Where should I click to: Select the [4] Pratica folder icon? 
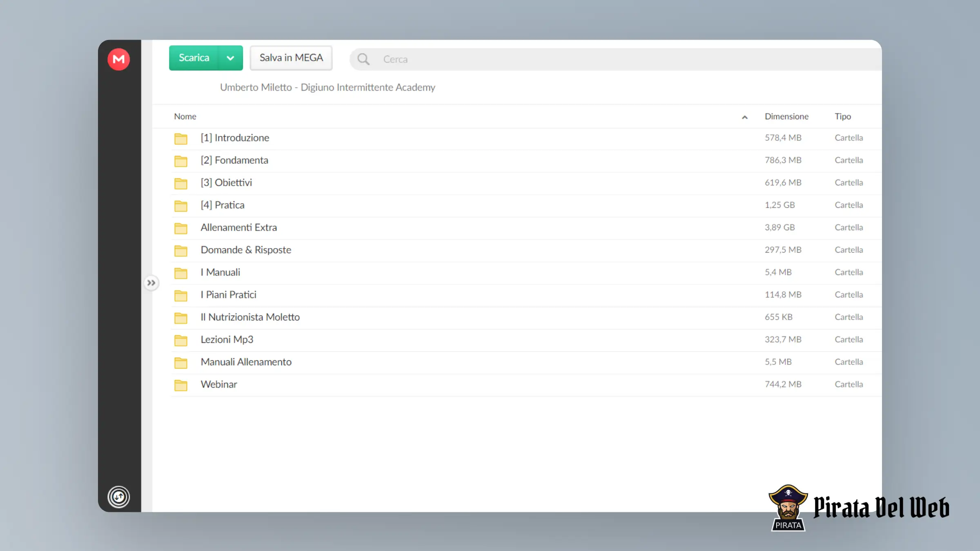[181, 206]
